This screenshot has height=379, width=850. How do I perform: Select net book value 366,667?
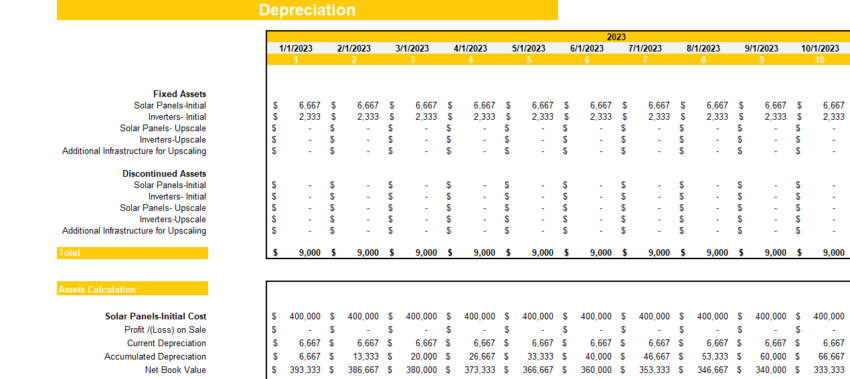tap(538, 370)
